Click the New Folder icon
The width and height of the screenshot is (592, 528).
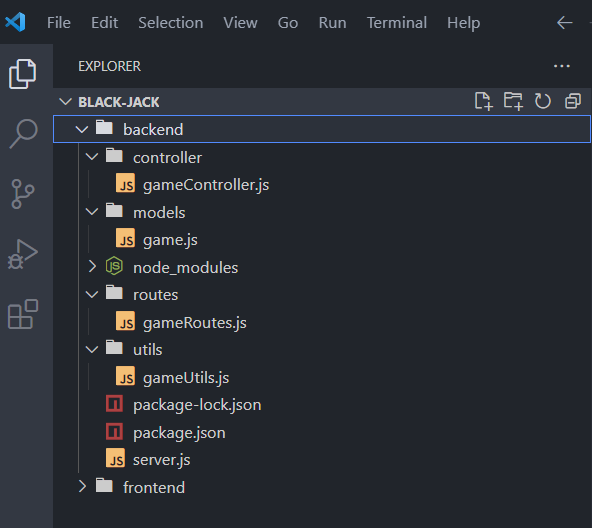513,101
